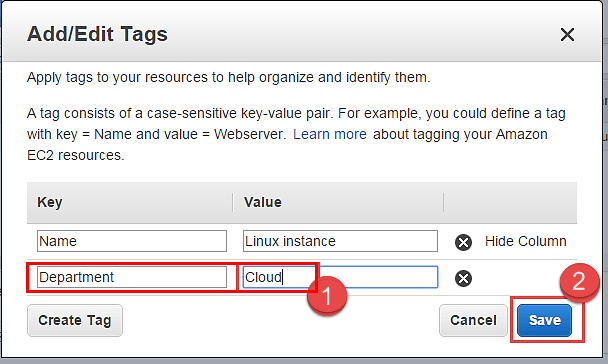Screen dimensions: 608x364
Task: Click the 'Apply tags to your resources' description
Action: click(228, 77)
